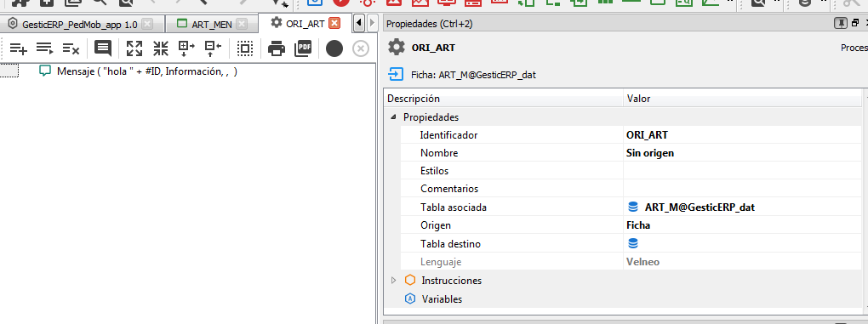Click the expand branch plus icon

[186, 48]
